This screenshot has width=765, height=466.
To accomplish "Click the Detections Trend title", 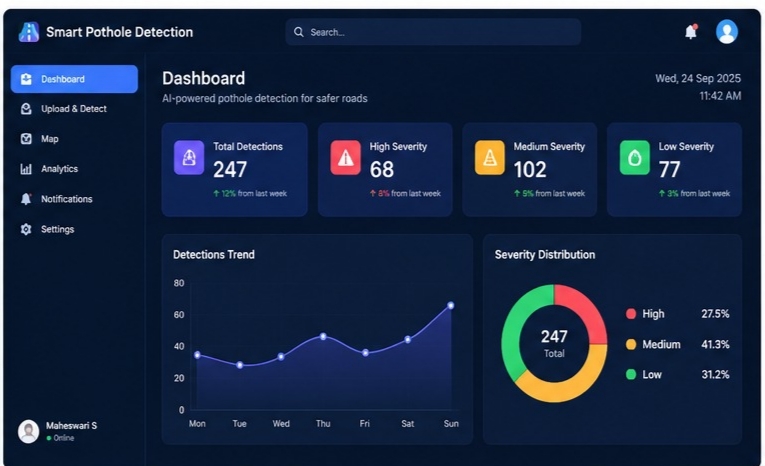I will (214, 255).
